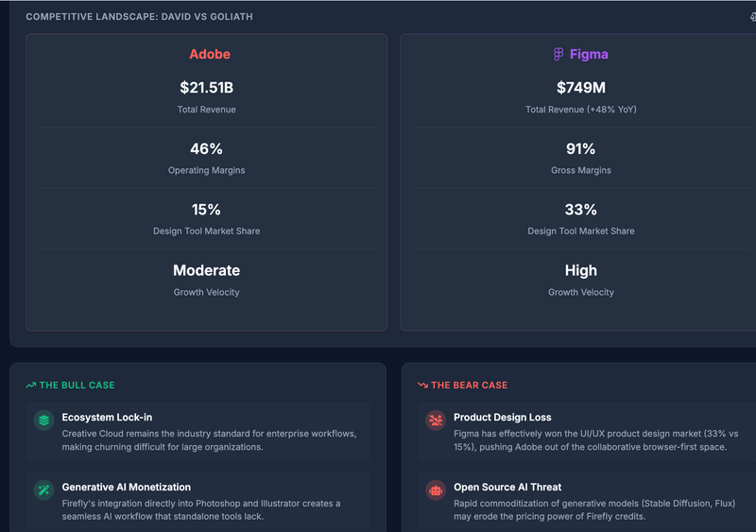This screenshot has width=756, height=532.
Task: Click the downward trend icon next to The Bear Case
Action: click(422, 385)
